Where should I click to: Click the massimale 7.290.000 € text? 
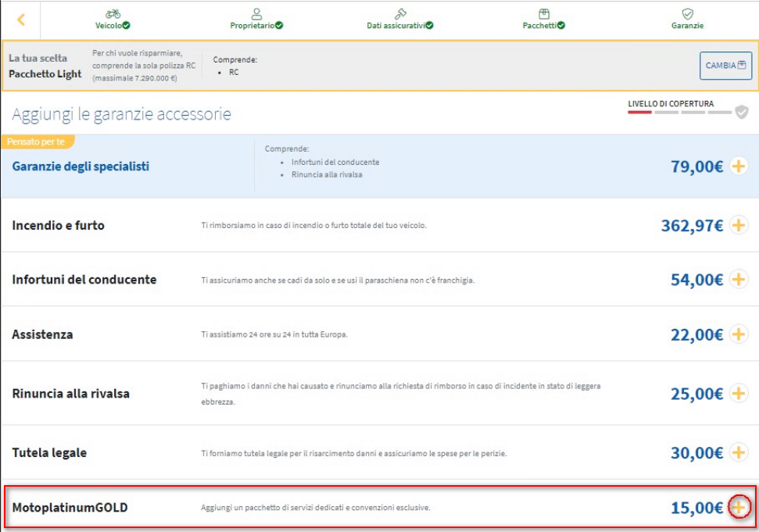pyautogui.click(x=134, y=78)
